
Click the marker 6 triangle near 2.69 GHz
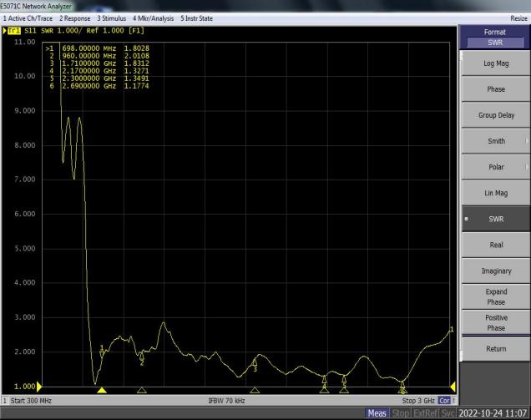click(402, 390)
